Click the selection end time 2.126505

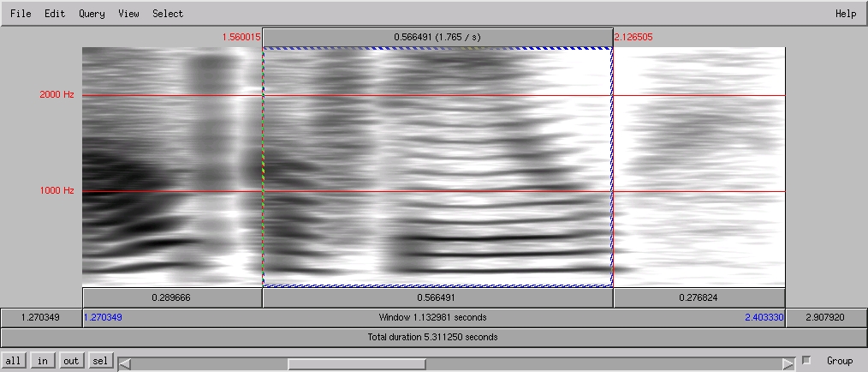tap(633, 37)
